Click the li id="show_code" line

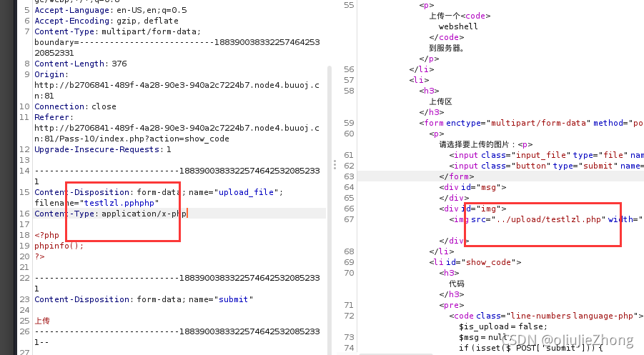(x=475, y=262)
